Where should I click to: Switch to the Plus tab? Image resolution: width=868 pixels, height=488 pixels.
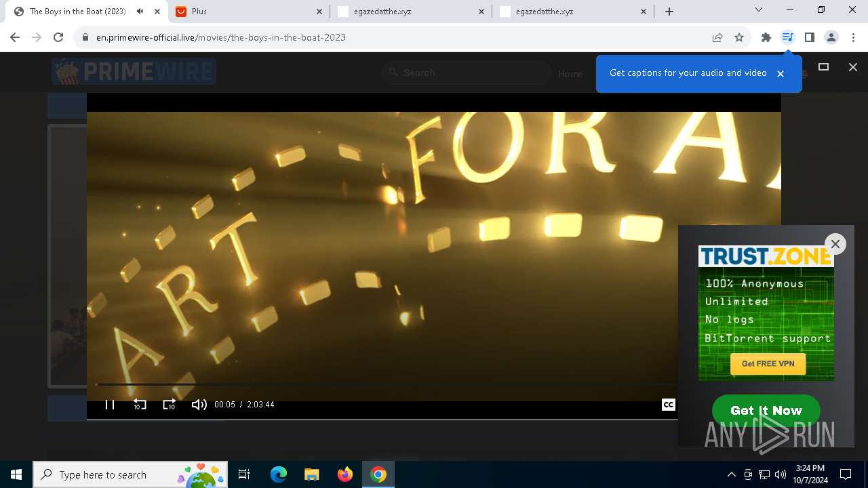click(248, 12)
